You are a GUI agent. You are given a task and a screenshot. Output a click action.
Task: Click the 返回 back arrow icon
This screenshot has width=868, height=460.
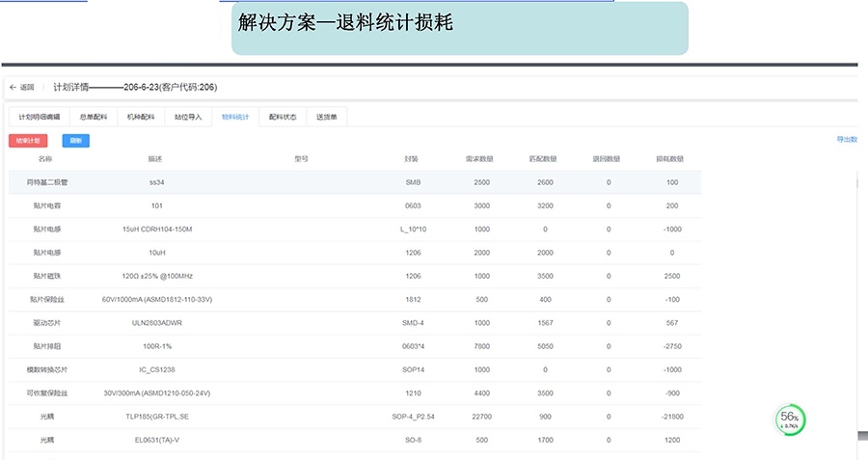pyautogui.click(x=14, y=87)
